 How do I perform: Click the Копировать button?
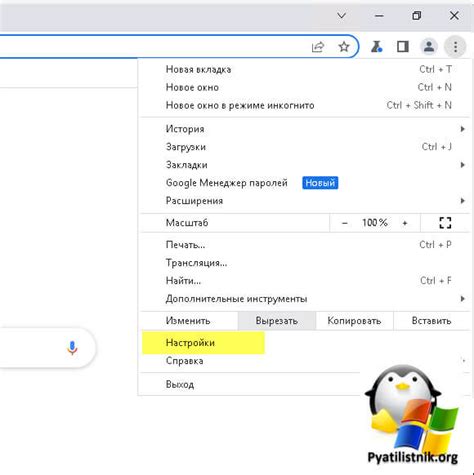(x=354, y=321)
